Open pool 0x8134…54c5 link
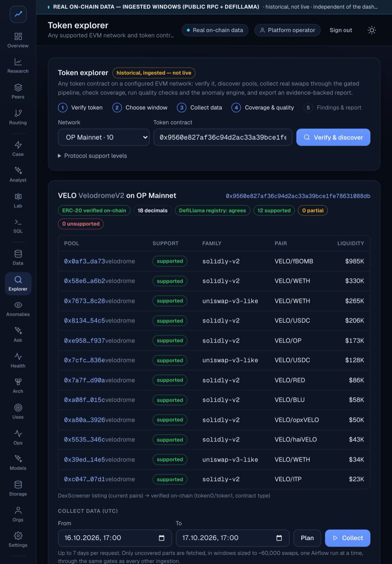The height and width of the screenshot is (564, 392). coord(85,321)
